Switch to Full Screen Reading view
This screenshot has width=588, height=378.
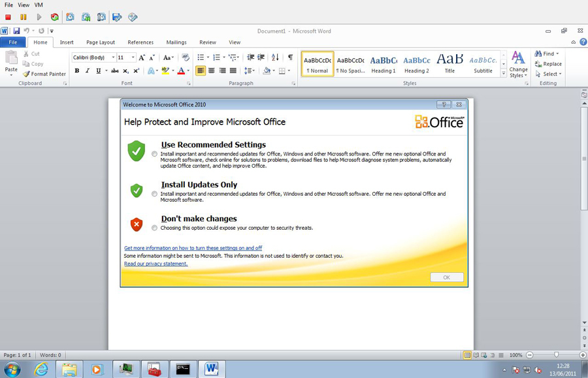click(x=476, y=354)
